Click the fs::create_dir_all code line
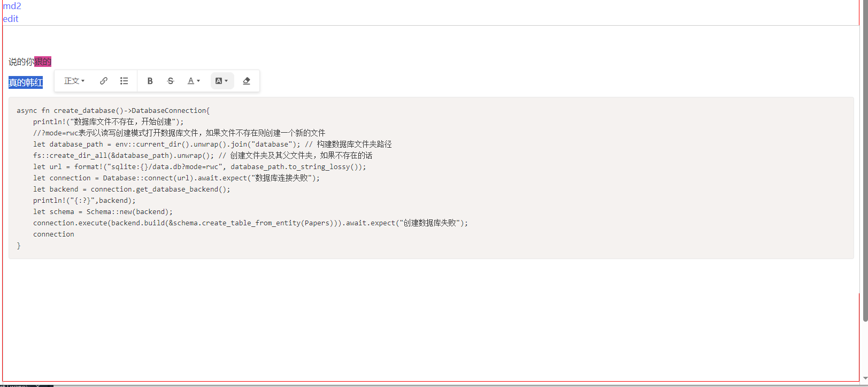Image resolution: width=868 pixels, height=387 pixels. [203, 155]
